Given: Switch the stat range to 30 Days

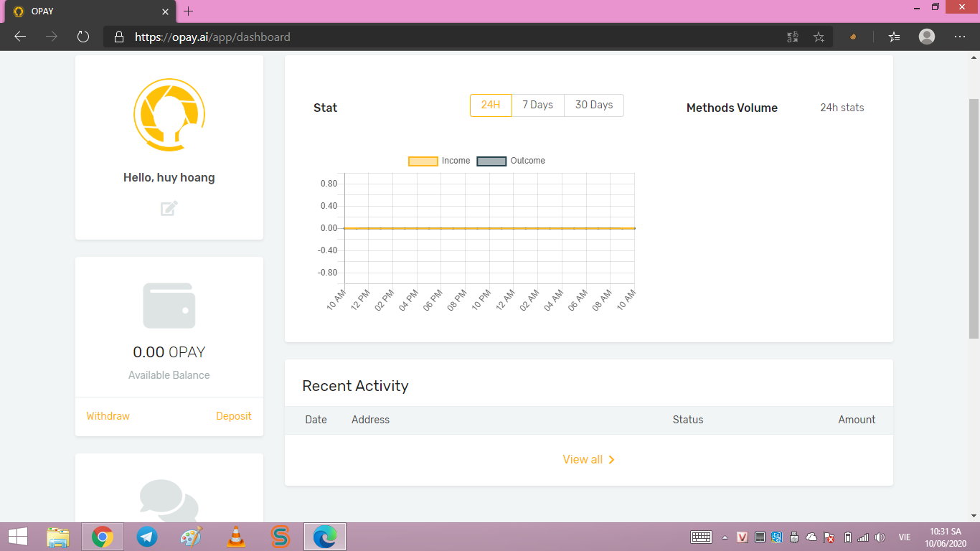Looking at the screenshot, I should coord(594,105).
